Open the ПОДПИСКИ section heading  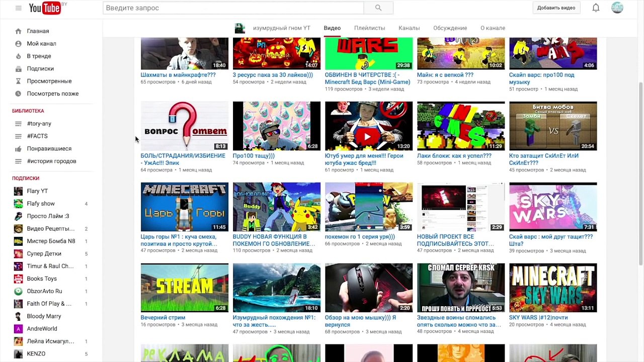pyautogui.click(x=26, y=178)
